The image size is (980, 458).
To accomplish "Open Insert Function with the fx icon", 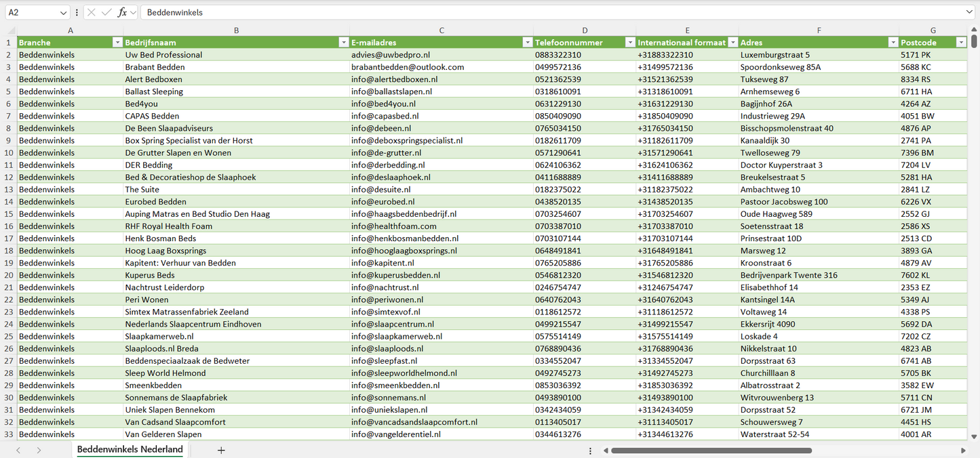I will (x=122, y=12).
